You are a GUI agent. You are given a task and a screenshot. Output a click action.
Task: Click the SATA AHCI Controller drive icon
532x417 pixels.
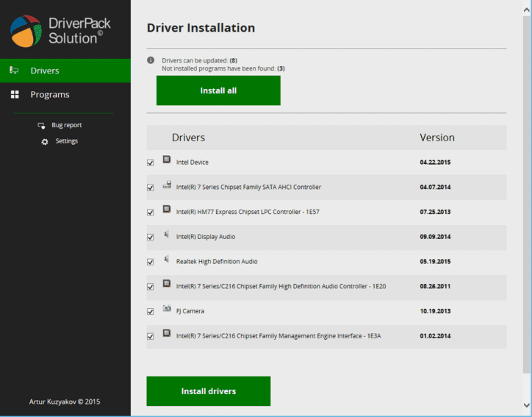167,185
